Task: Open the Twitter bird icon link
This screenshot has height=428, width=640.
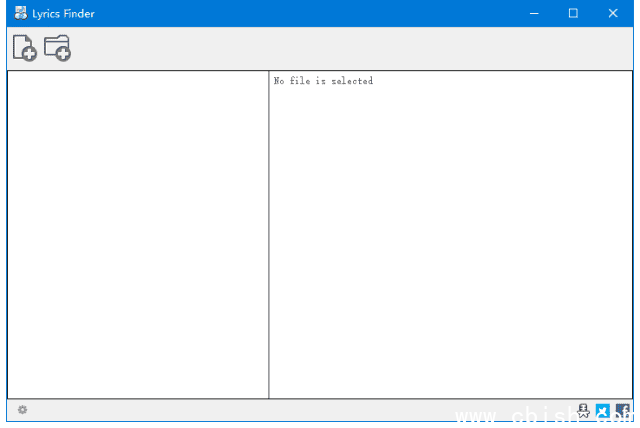Action: click(602, 410)
